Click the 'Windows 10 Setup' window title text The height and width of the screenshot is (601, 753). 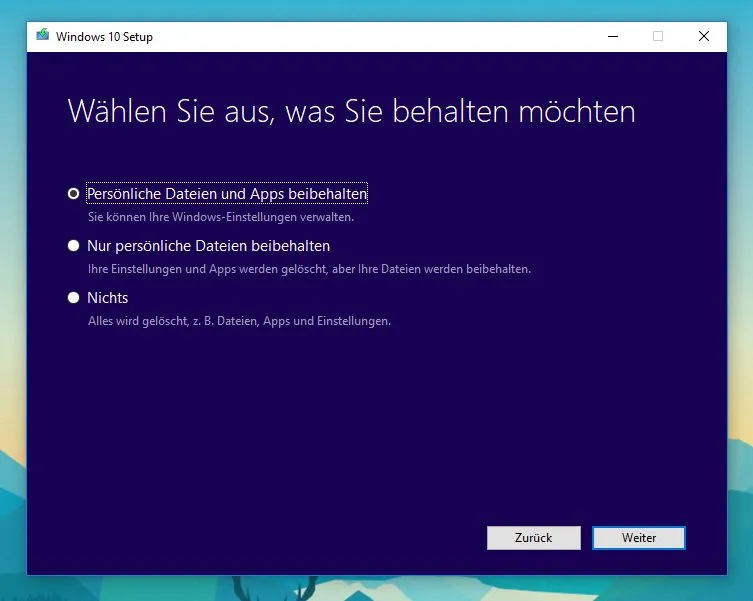tap(104, 37)
